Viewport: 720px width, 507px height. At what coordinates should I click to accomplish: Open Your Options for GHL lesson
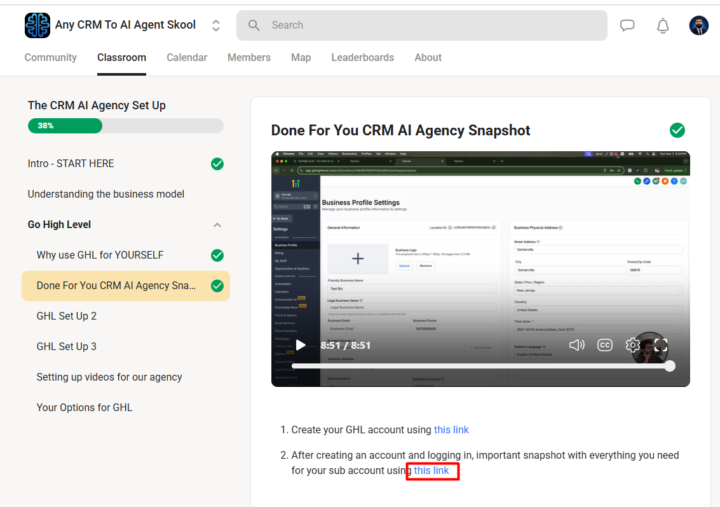pyautogui.click(x=84, y=407)
